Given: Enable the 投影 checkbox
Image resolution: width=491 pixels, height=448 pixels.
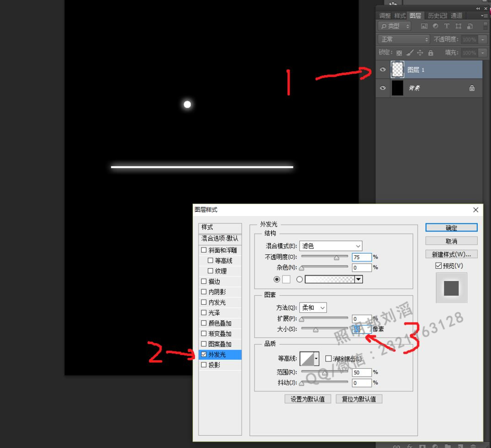Looking at the screenshot, I should click(x=204, y=365).
